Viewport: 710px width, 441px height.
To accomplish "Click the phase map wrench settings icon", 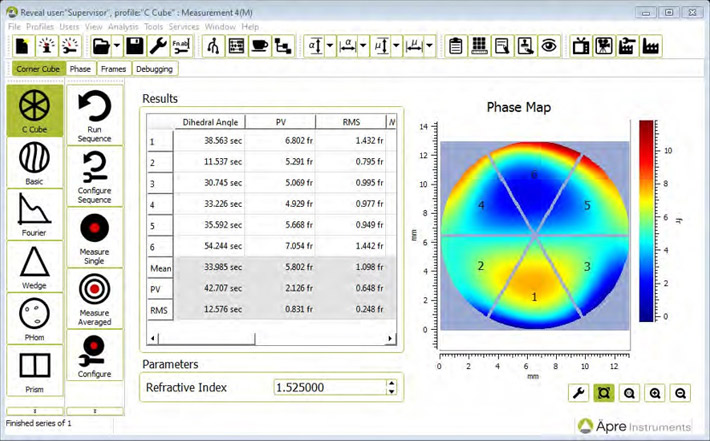I will pyautogui.click(x=578, y=393).
